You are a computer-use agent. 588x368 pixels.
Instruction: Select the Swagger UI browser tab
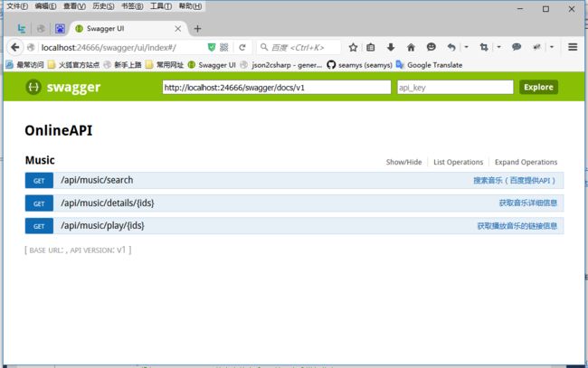pyautogui.click(x=128, y=28)
